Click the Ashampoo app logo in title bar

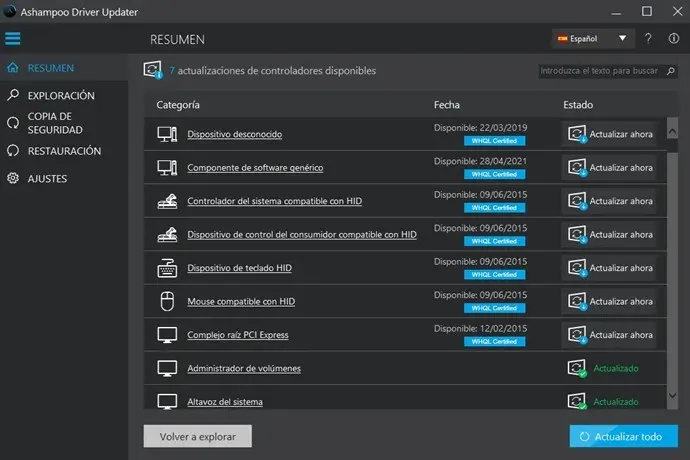(x=10, y=11)
